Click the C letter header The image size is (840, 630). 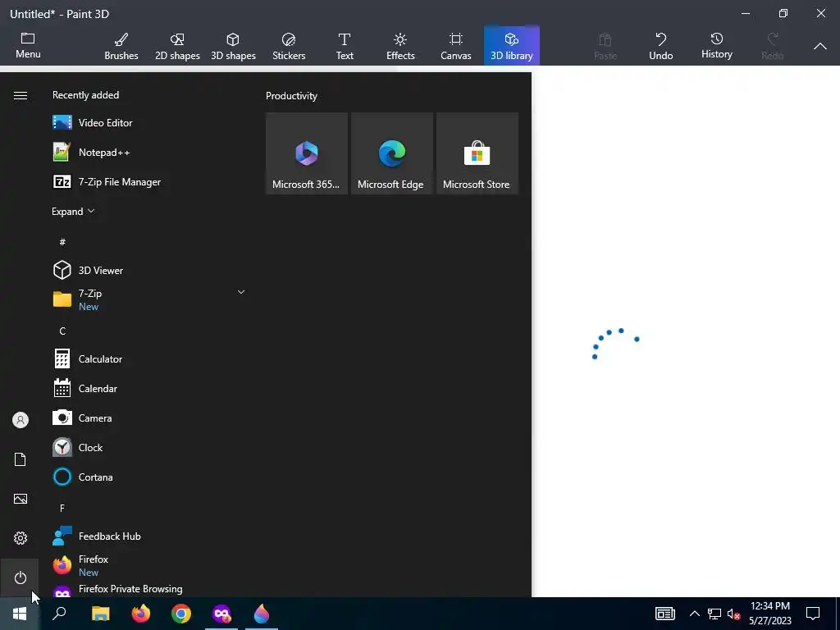(x=62, y=331)
